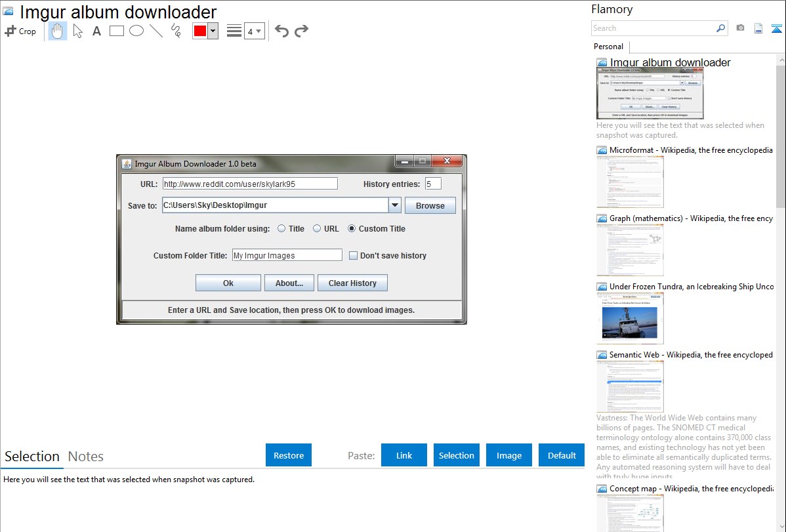Select the URL radio button
Image resolution: width=786 pixels, height=532 pixels.
coord(317,229)
